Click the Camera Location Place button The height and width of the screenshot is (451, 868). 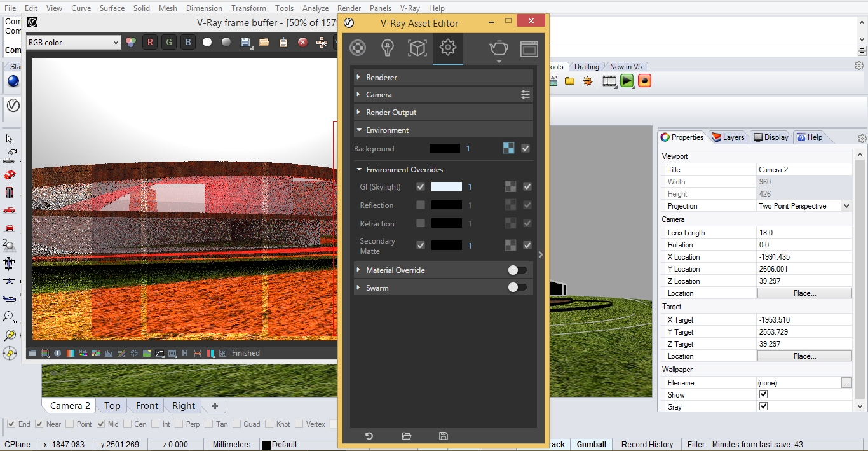[x=804, y=293]
